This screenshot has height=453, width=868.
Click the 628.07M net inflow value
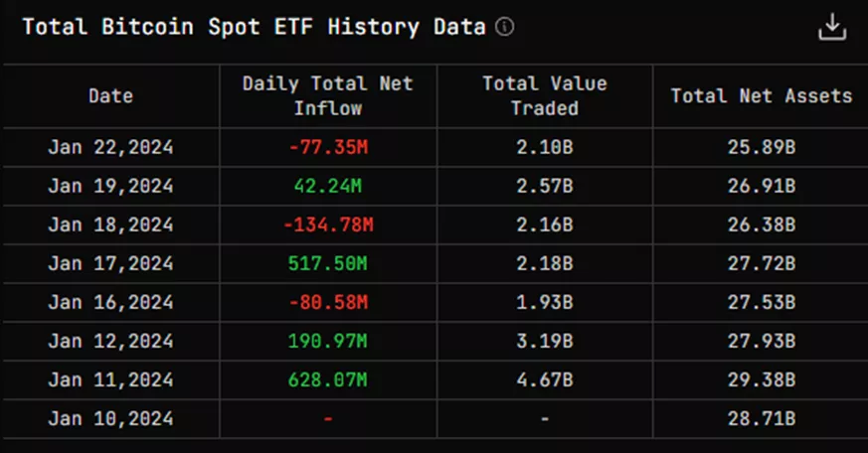328,380
